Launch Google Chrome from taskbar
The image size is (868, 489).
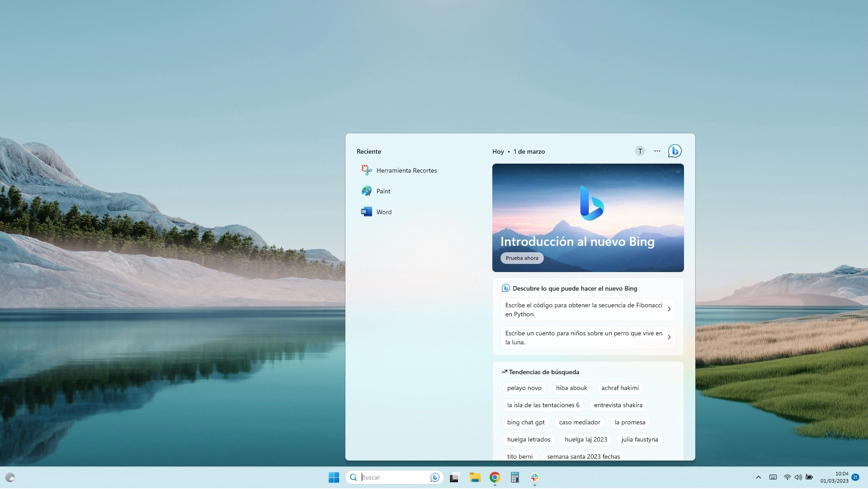(x=495, y=477)
